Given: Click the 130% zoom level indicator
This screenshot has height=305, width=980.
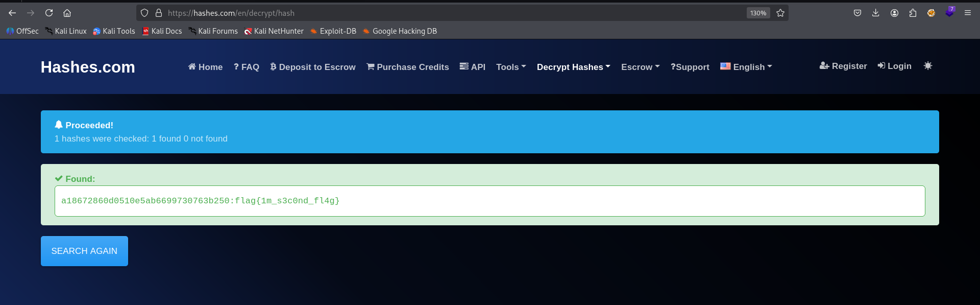Looking at the screenshot, I should (758, 13).
